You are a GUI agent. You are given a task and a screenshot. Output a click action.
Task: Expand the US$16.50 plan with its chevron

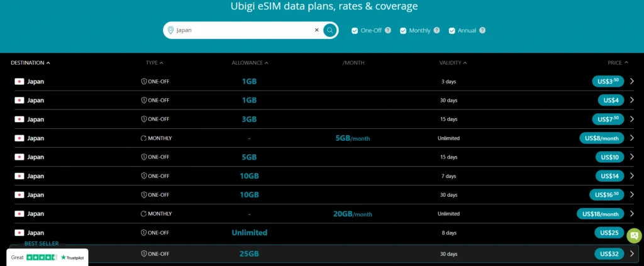631,194
